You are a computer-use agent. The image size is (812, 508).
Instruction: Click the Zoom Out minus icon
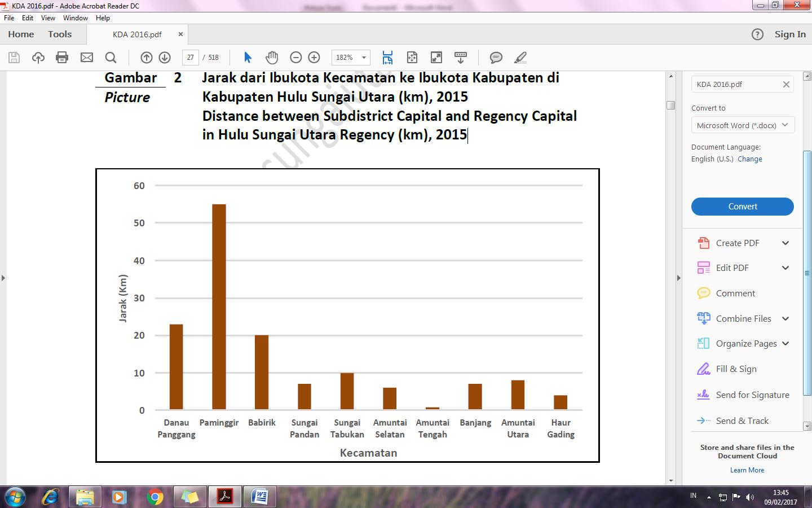(295, 58)
